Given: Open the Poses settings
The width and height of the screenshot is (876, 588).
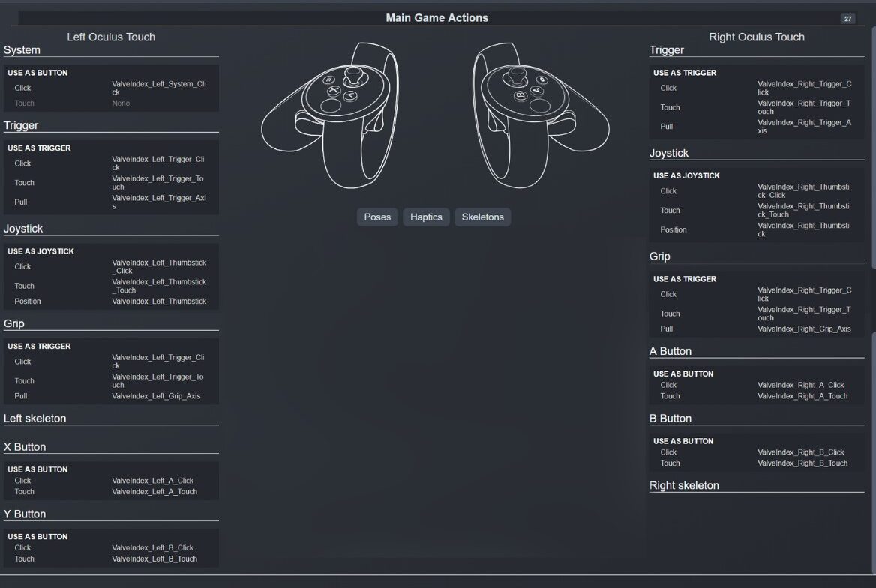Looking at the screenshot, I should pyautogui.click(x=377, y=217).
